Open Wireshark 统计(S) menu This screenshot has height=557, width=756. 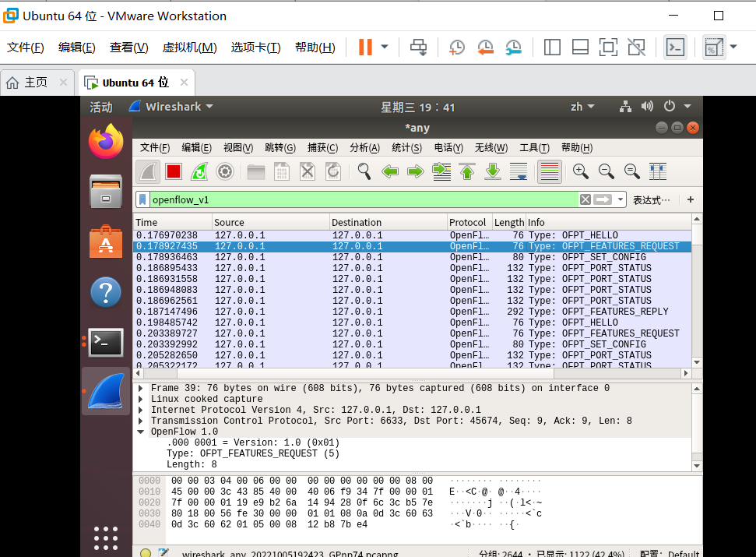point(407,147)
